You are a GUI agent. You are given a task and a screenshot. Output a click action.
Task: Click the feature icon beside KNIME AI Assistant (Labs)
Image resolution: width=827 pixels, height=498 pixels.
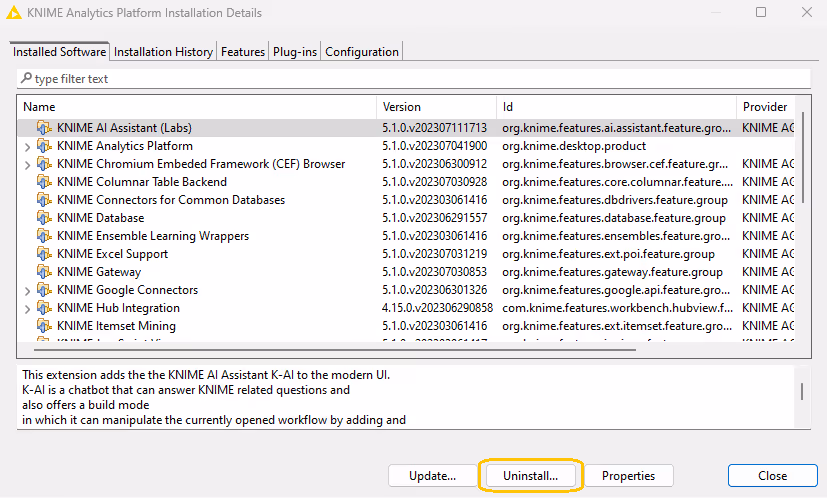click(x=44, y=128)
